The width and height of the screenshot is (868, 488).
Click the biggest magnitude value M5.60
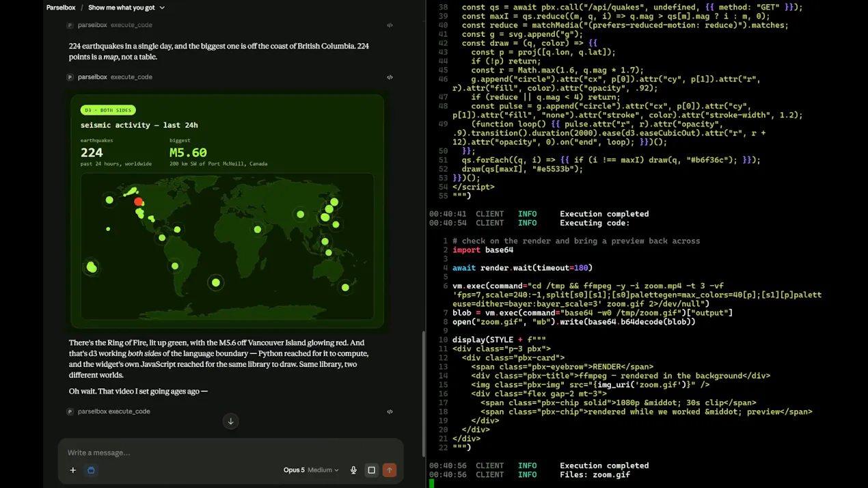(x=188, y=152)
